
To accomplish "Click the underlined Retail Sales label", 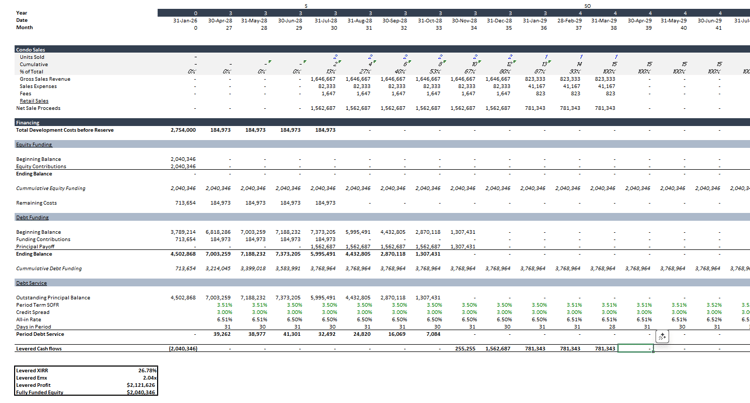I will pos(34,101).
